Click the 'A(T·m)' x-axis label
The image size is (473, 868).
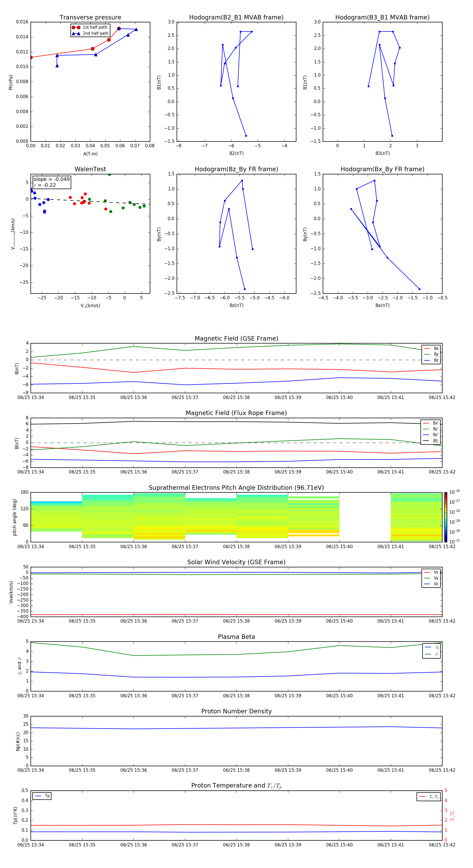90,154
